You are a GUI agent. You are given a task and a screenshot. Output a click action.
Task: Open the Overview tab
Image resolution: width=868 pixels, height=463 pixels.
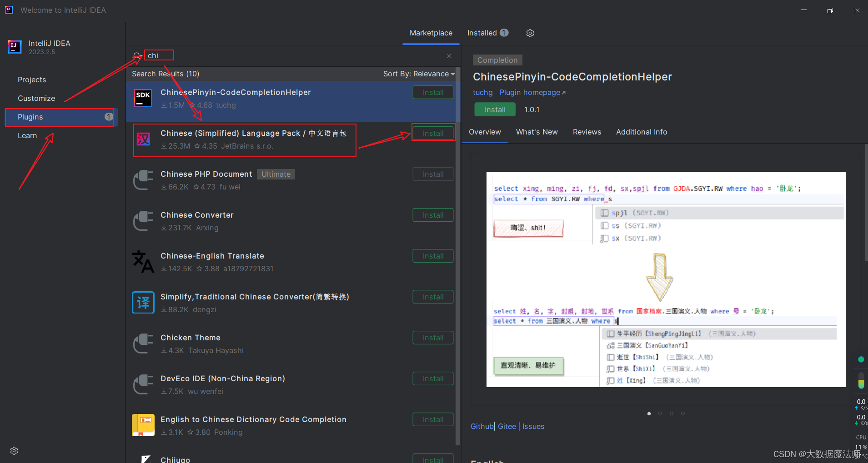tap(485, 132)
